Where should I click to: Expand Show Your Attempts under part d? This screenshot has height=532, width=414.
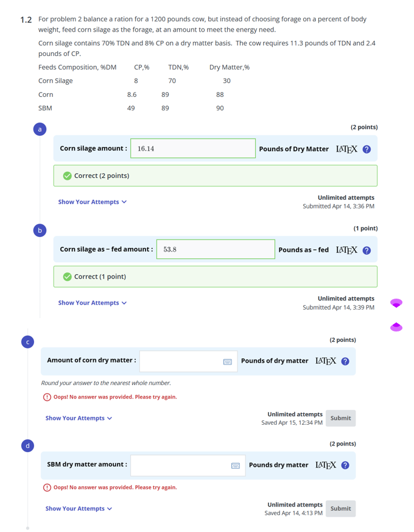(x=79, y=508)
